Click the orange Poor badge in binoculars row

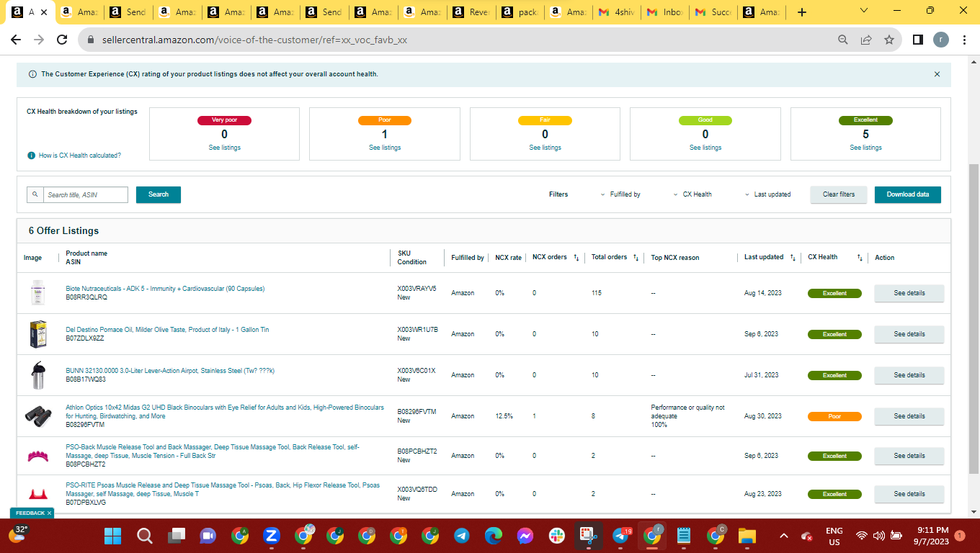834,416
